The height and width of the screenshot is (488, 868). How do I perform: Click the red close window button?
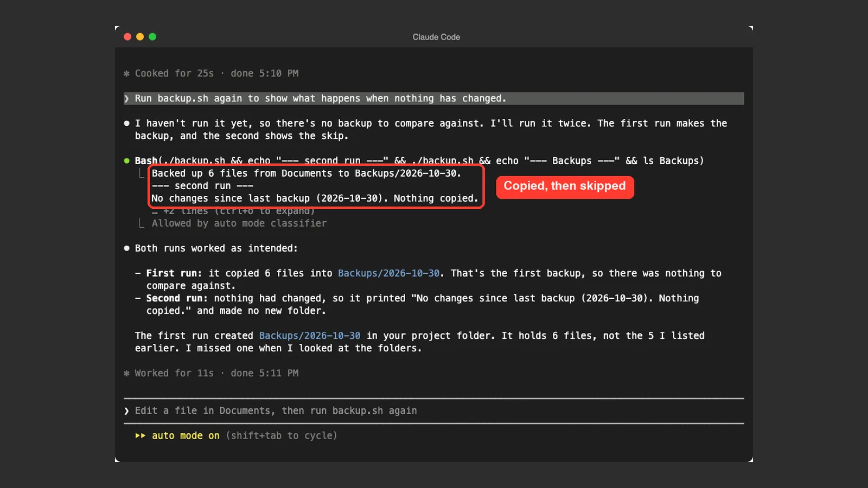coord(127,37)
